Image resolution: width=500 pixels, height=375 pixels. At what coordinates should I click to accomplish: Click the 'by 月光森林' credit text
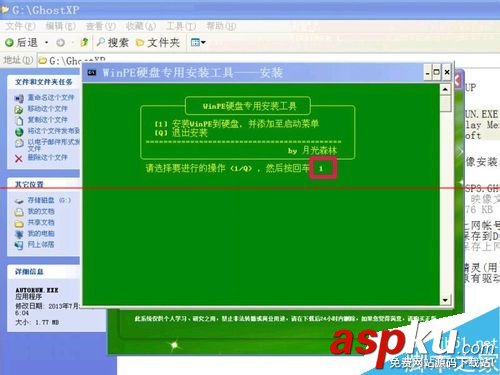pyautogui.click(x=312, y=150)
